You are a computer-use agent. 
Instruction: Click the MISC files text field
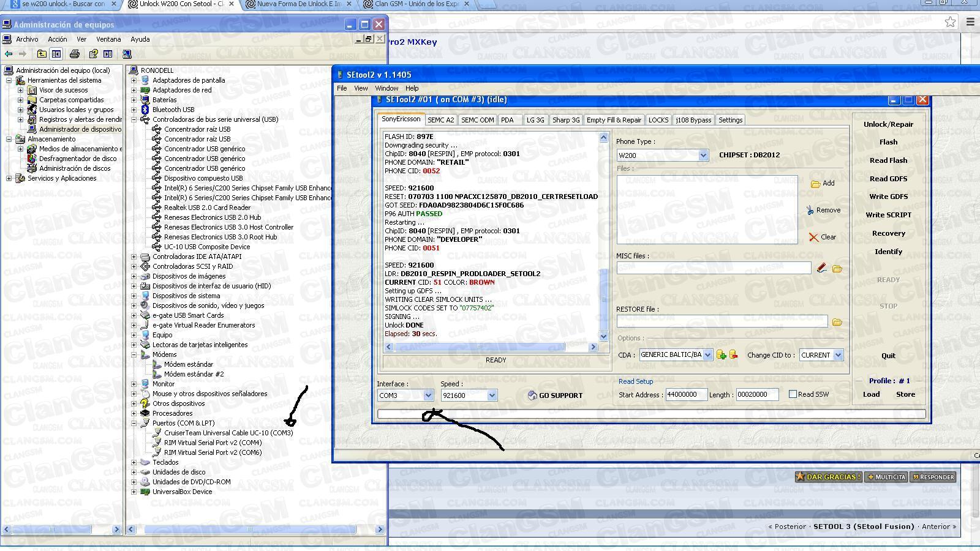(x=714, y=268)
